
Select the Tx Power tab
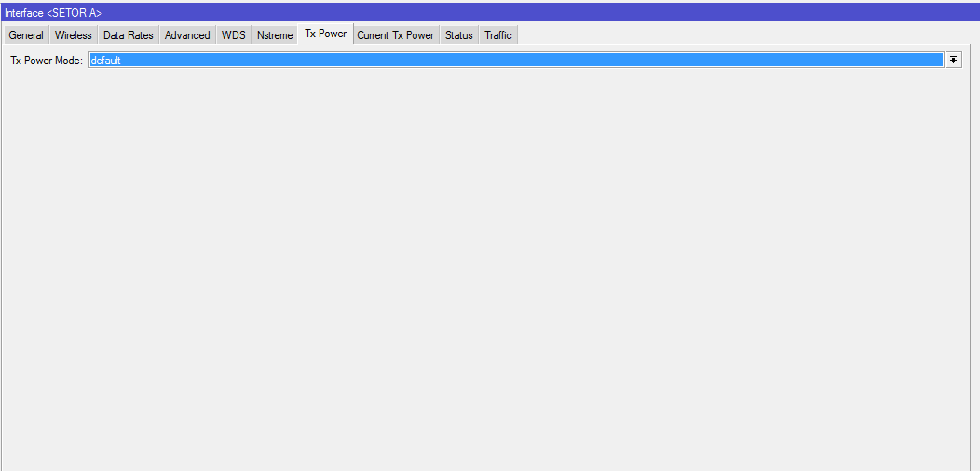coord(326,34)
